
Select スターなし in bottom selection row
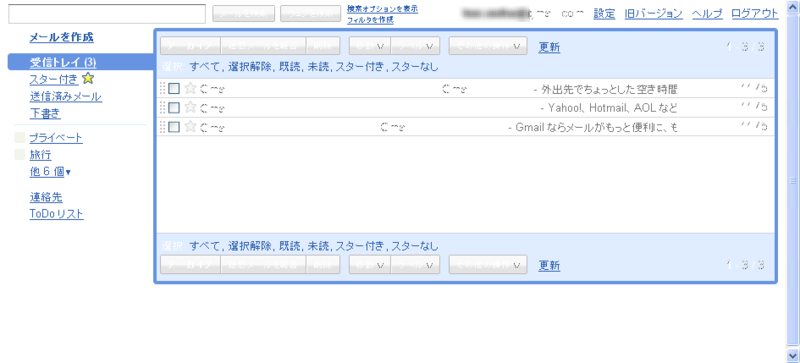coord(415,247)
